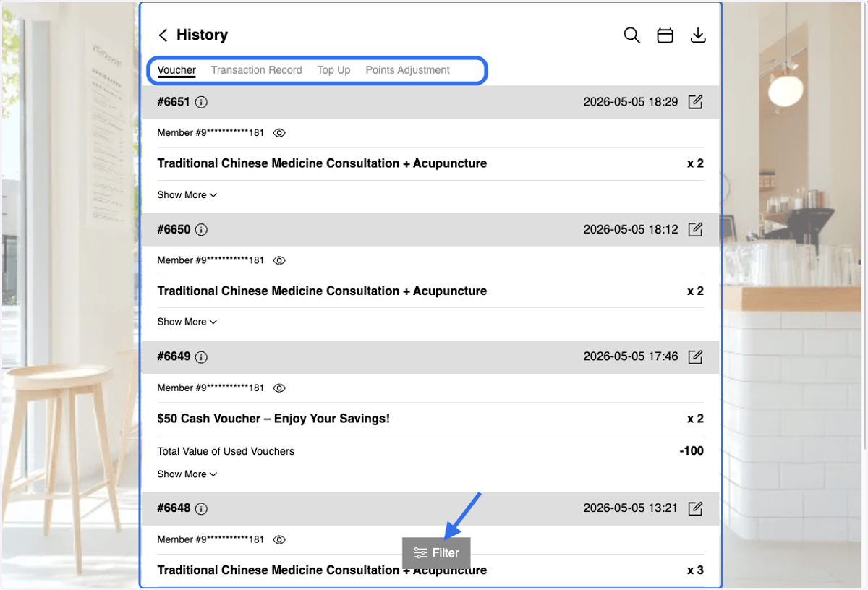Image resolution: width=868 pixels, height=590 pixels.
Task: Click the -100 voucher value
Action: pos(692,451)
